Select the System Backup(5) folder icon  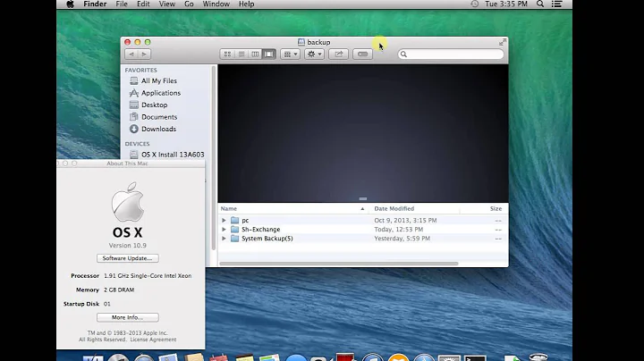tap(234, 239)
